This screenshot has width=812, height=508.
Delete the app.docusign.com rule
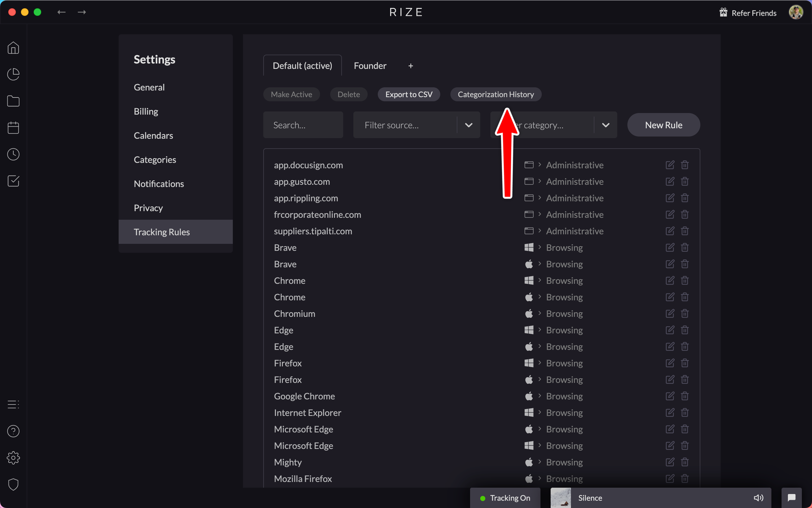coord(685,165)
